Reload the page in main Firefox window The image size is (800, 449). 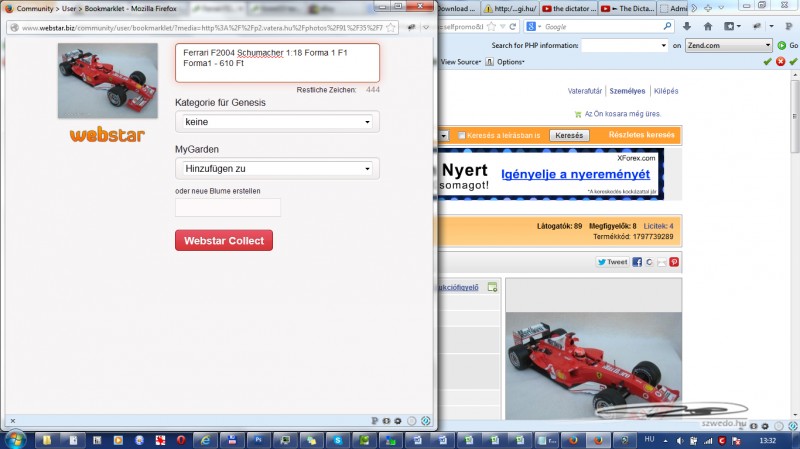coord(513,27)
